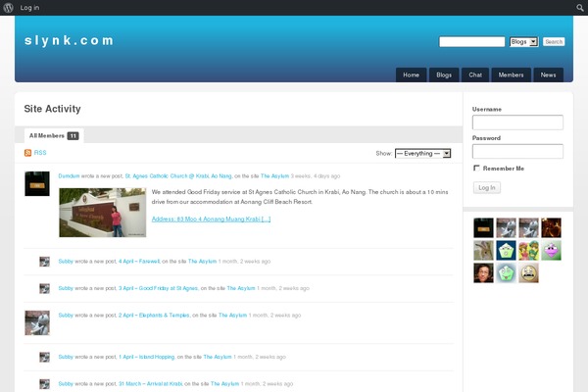Open the Chat nav tab
588x392 pixels.
[475, 75]
